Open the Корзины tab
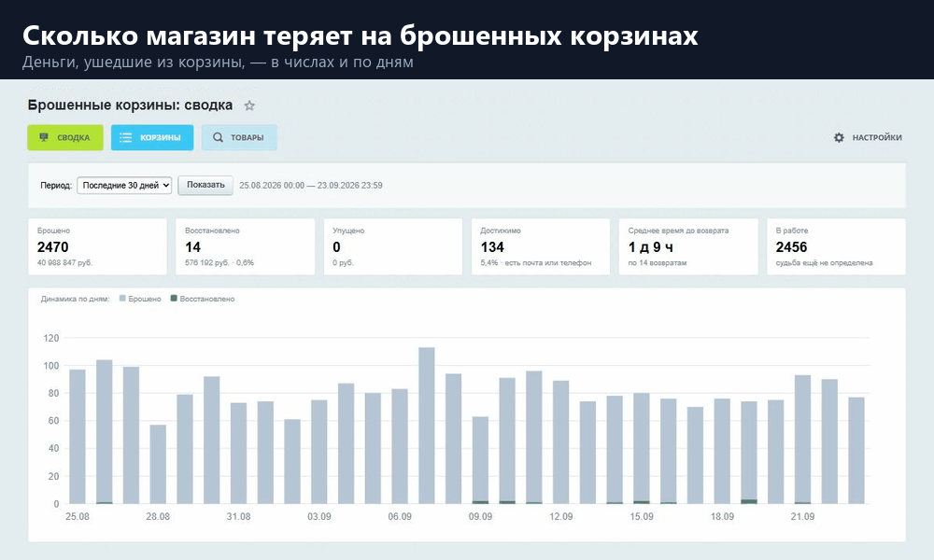 152,137
